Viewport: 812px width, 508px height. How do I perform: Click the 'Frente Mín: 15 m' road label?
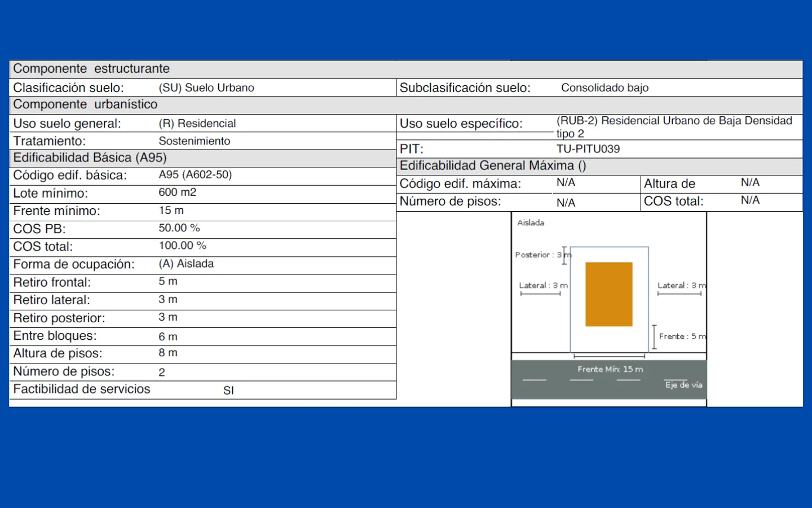(x=610, y=369)
